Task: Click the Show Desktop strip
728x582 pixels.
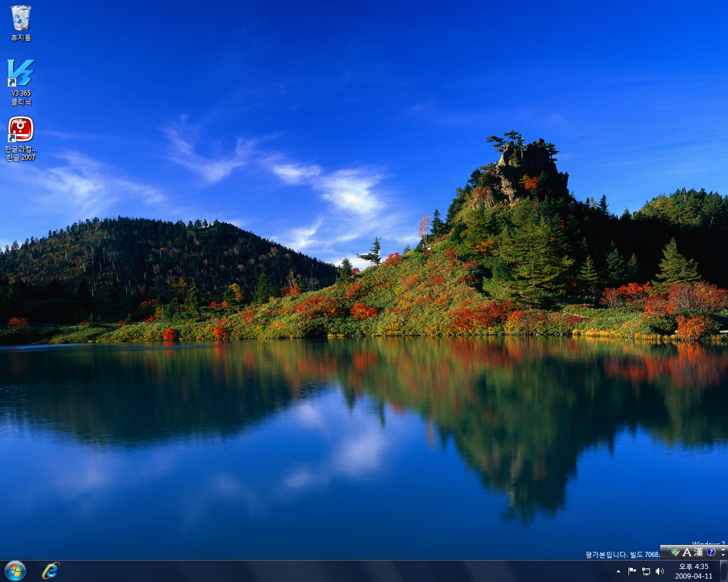Action: pos(723,571)
